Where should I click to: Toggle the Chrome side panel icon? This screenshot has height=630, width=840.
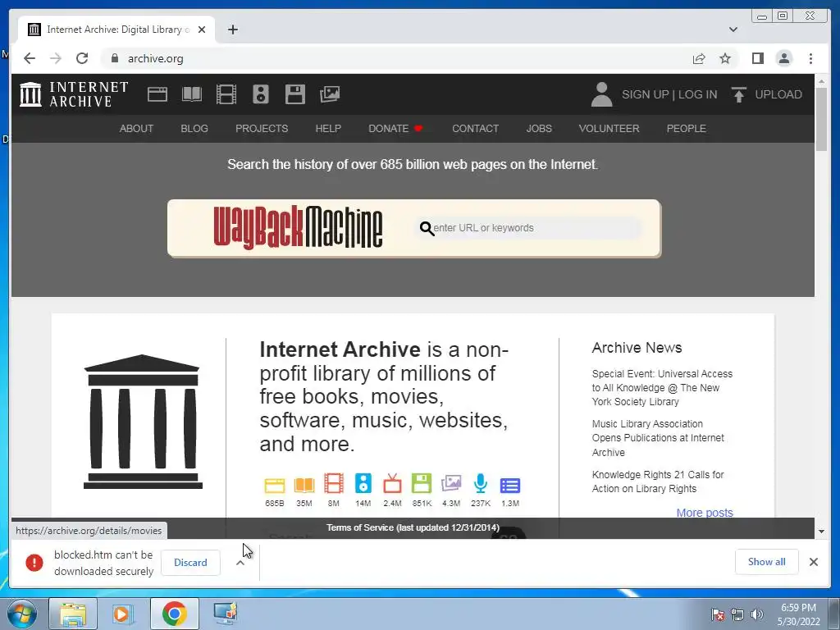click(757, 58)
